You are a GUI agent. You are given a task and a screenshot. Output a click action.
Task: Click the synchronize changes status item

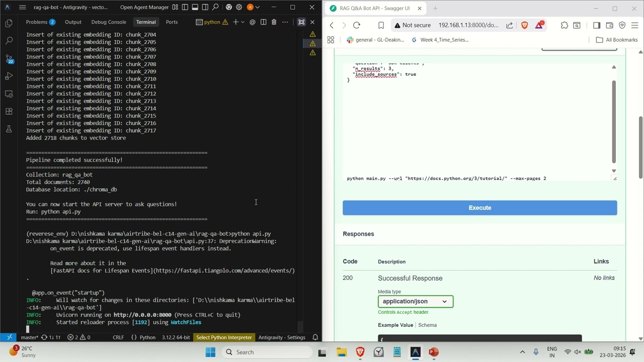(52, 337)
